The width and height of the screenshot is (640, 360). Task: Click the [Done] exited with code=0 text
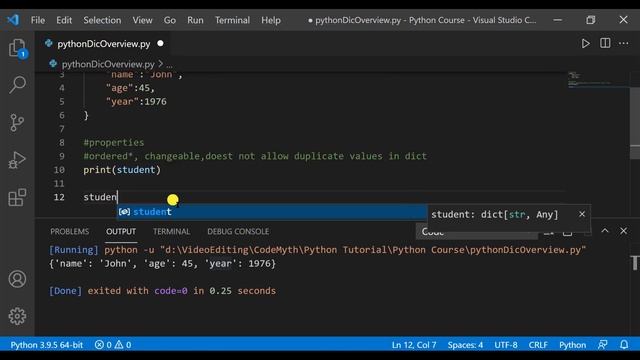[x=162, y=291]
